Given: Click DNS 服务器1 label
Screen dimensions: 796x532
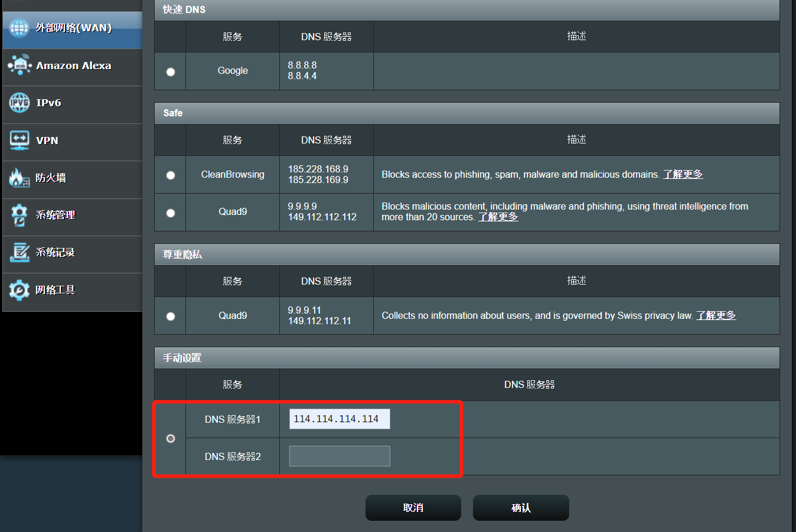Looking at the screenshot, I should 233,419.
